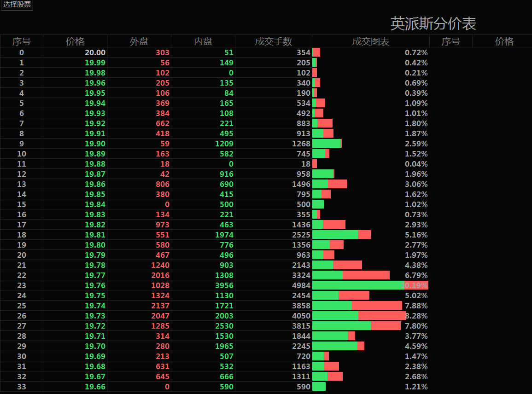Select the 2530 内盘 value

[x=224, y=326]
